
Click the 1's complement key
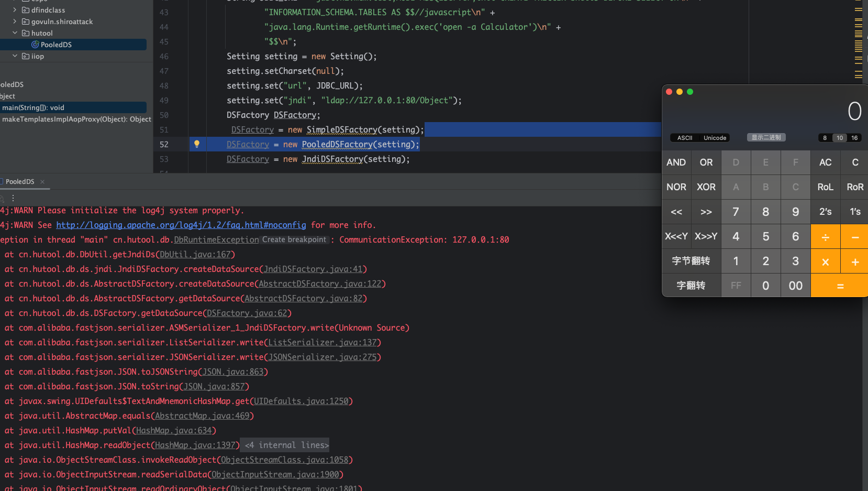pyautogui.click(x=855, y=212)
